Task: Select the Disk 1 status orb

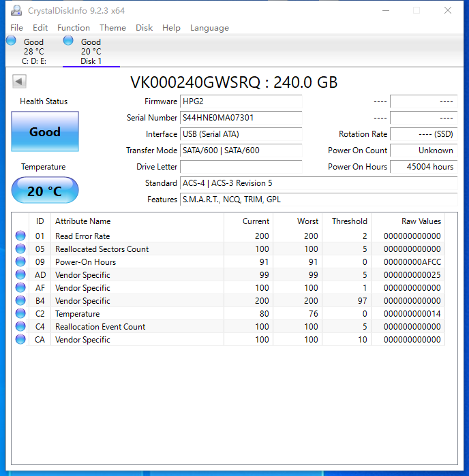Action: 68,40
